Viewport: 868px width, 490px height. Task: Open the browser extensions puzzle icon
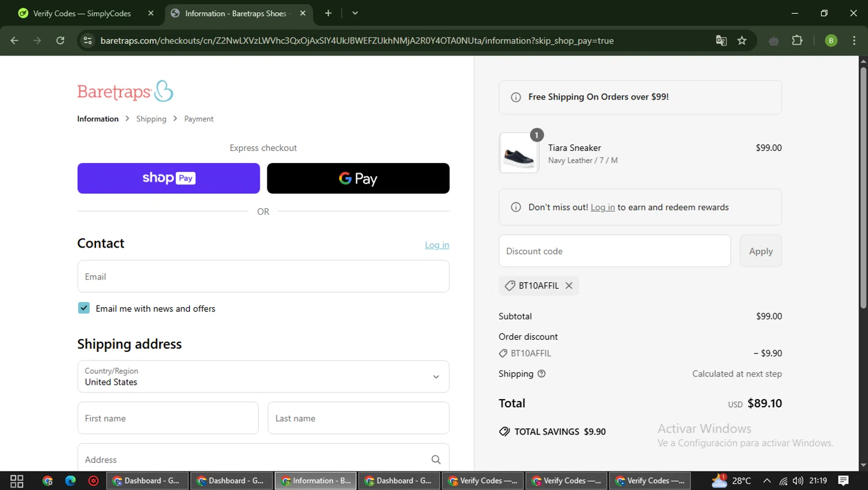(797, 40)
